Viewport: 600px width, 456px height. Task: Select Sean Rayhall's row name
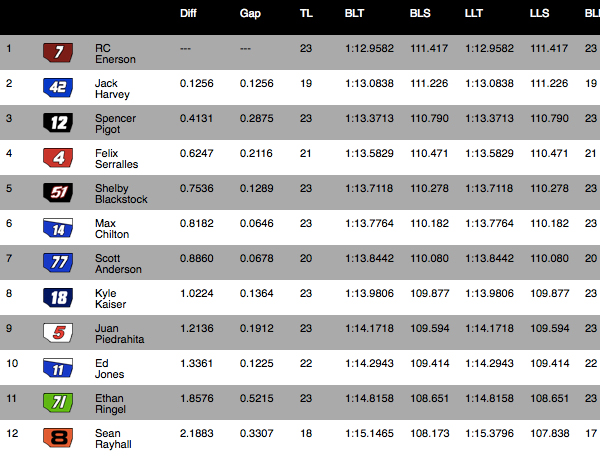tap(113, 439)
